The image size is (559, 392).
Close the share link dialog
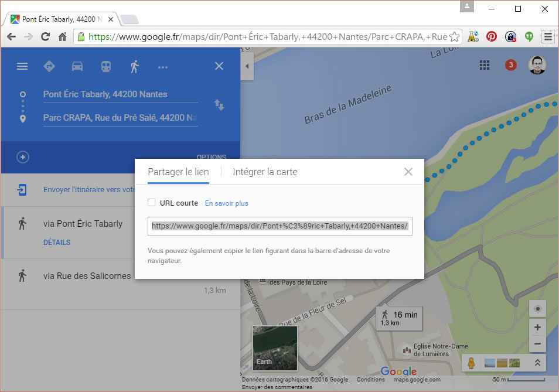[x=408, y=172]
